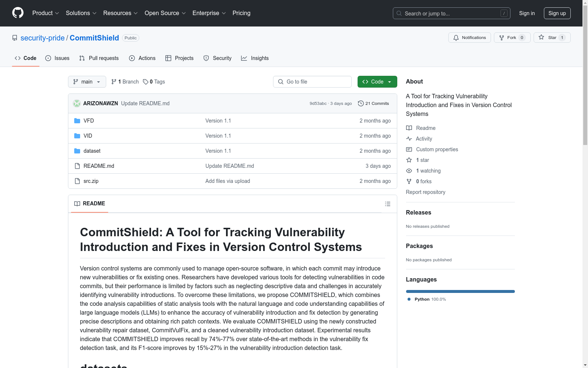The width and height of the screenshot is (588, 368).
Task: Switch to the Projects tab
Action: click(x=179, y=58)
